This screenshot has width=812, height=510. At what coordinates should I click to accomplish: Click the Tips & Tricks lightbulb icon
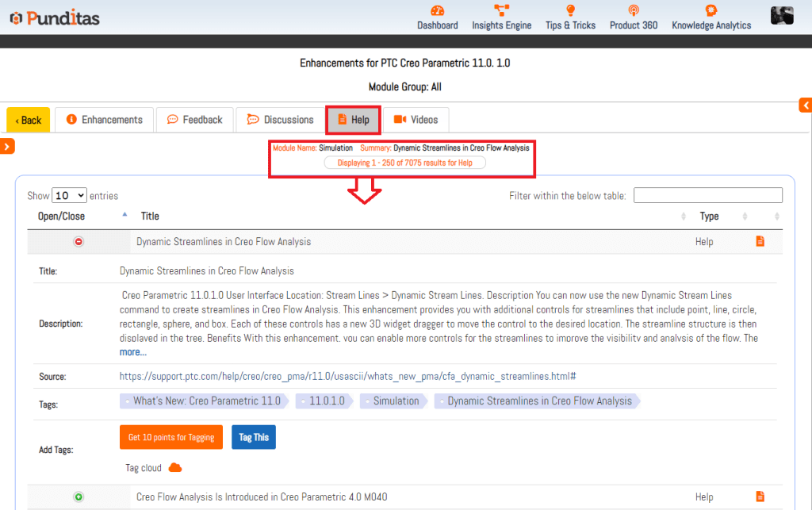tap(570, 10)
